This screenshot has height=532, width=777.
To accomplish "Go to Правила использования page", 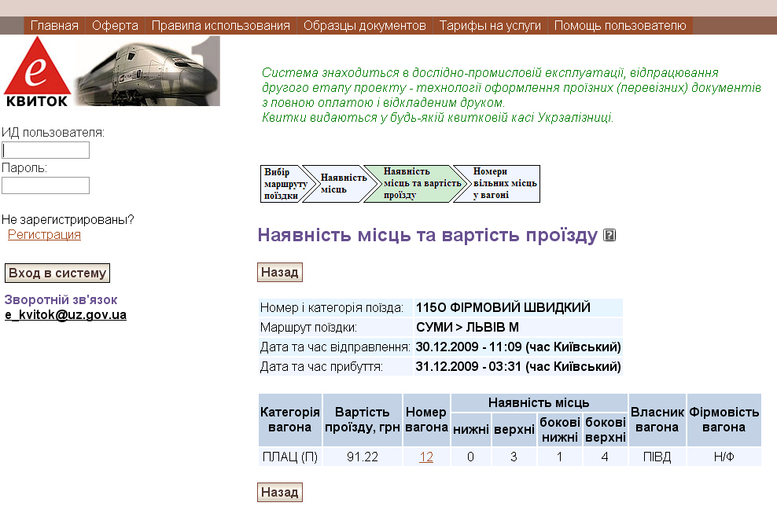I will pos(220,26).
